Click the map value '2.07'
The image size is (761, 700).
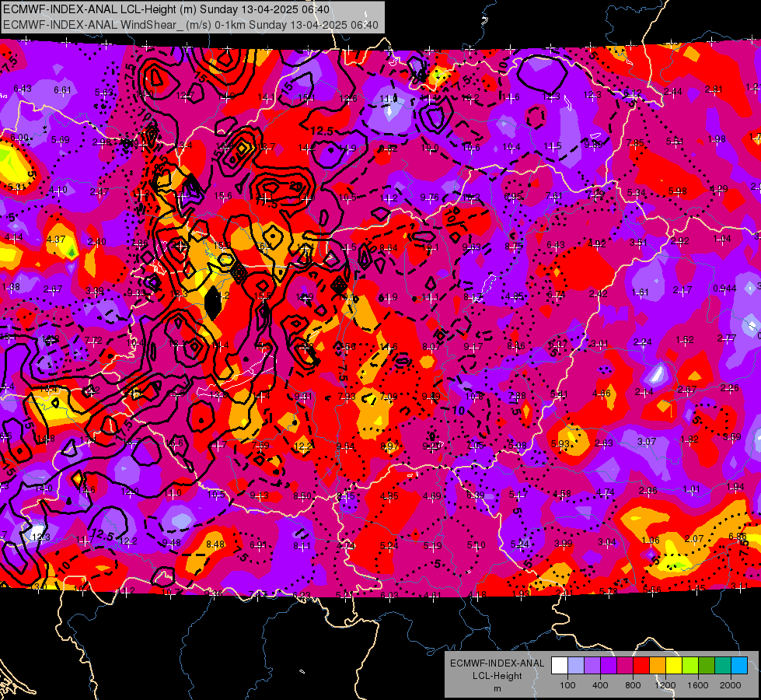tap(694, 539)
